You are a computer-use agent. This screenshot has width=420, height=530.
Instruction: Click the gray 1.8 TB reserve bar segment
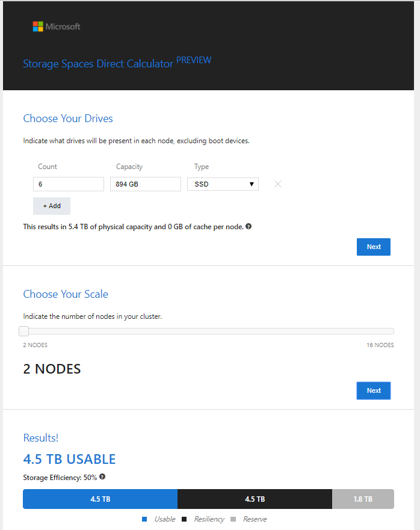[x=363, y=499]
